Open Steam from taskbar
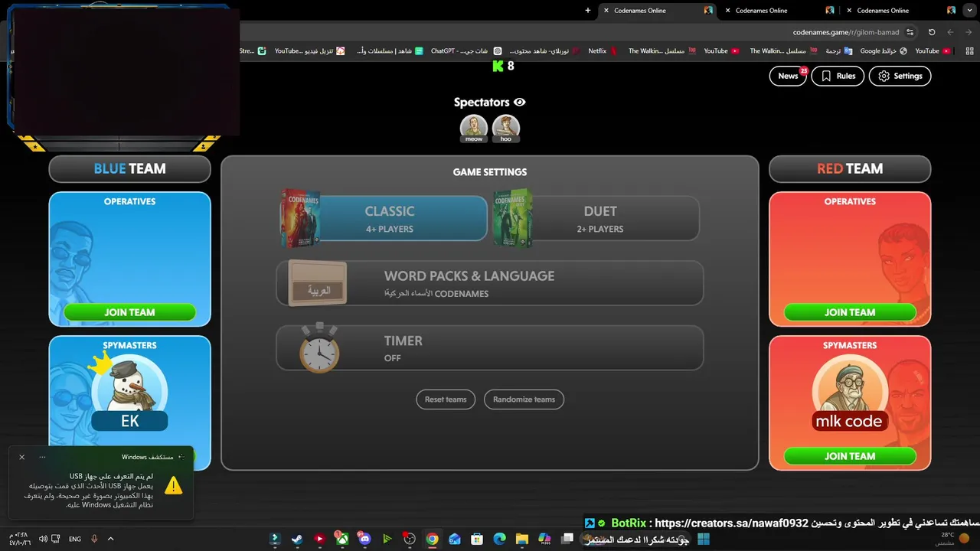 click(x=297, y=539)
